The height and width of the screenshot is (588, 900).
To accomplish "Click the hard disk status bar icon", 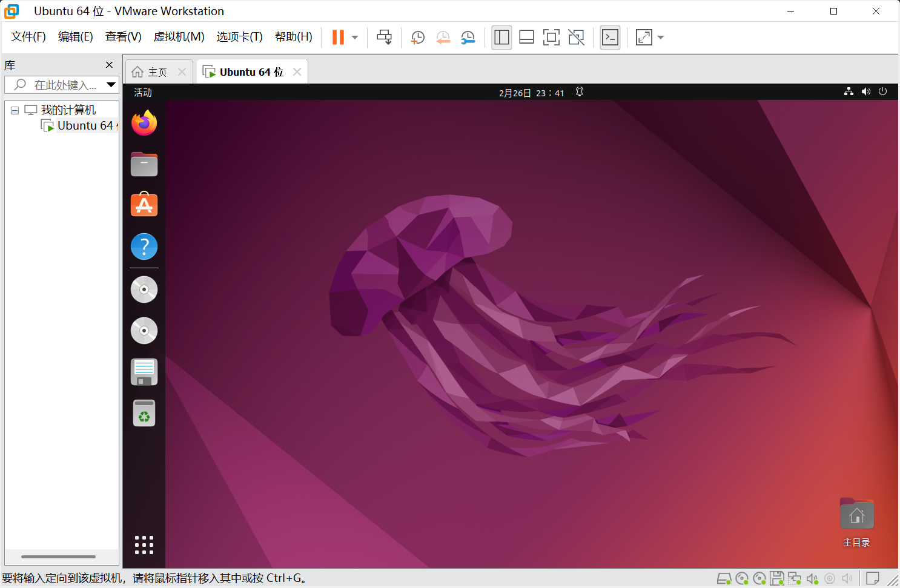I will pyautogui.click(x=724, y=579).
